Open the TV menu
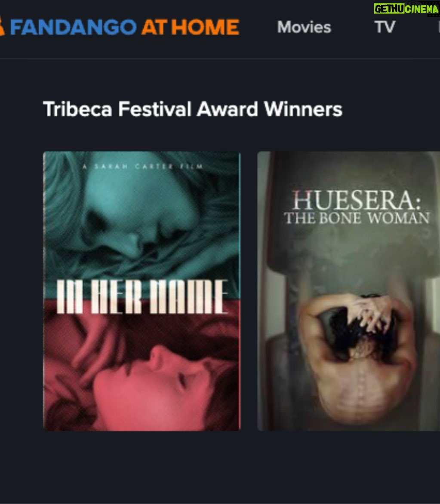 [x=385, y=27]
